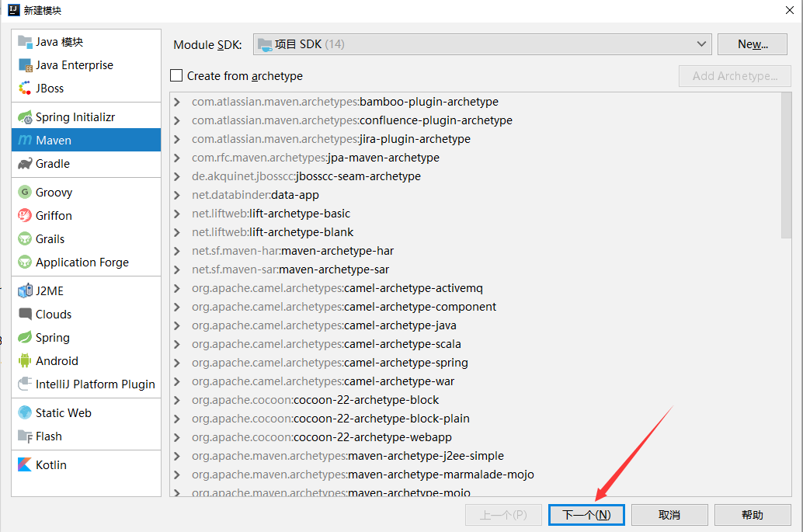The width and height of the screenshot is (803, 532).
Task: Select camel-archetype-java row
Action: tap(475, 325)
